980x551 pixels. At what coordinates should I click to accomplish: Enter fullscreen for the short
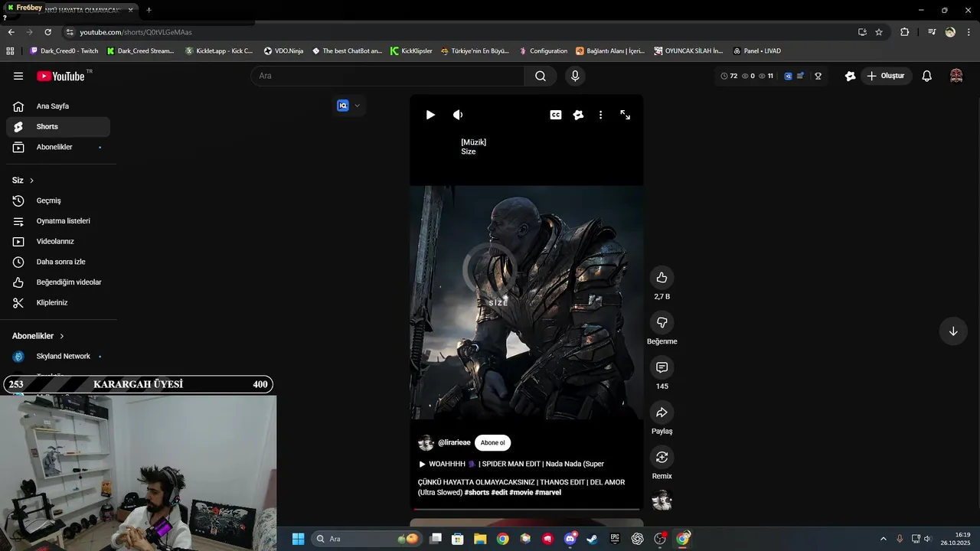pyautogui.click(x=626, y=115)
